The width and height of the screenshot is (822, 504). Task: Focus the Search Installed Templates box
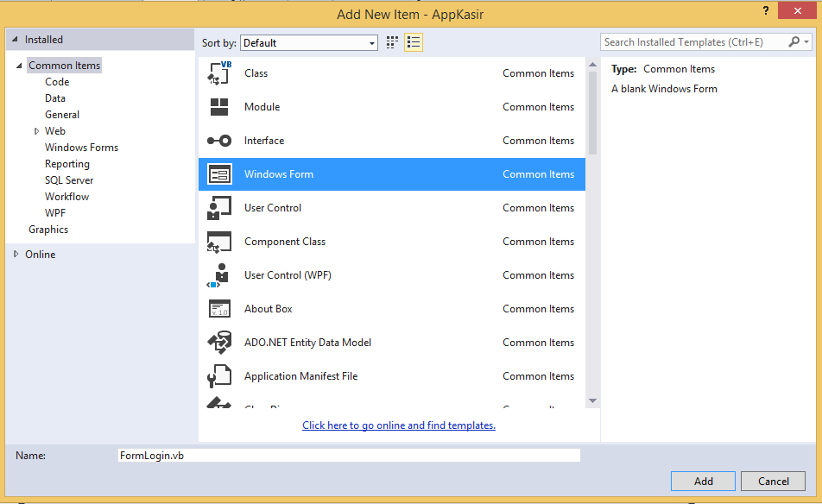(693, 42)
